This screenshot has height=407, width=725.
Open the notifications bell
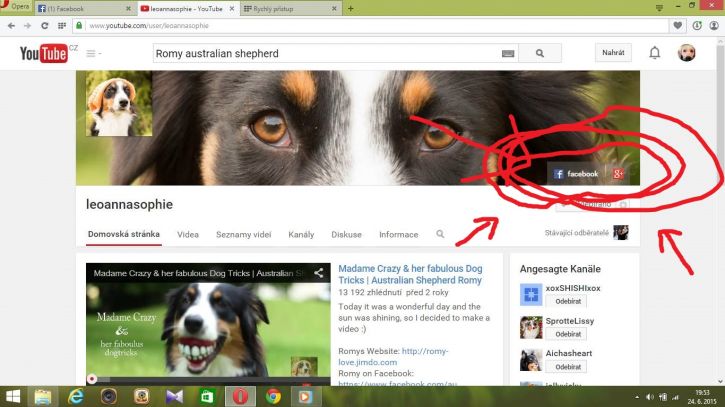(655, 53)
